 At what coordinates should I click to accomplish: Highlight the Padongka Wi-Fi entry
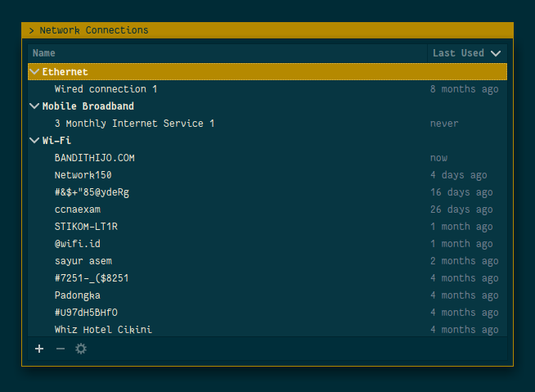tap(78, 295)
